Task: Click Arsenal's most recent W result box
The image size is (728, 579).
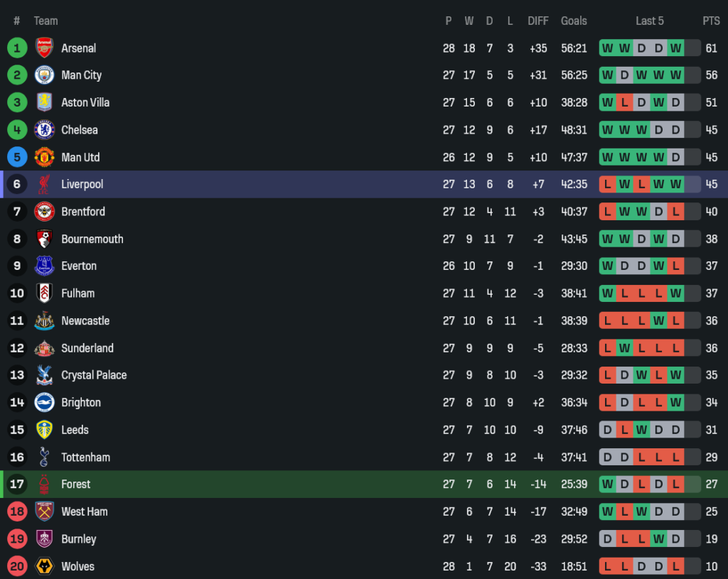Action: pyautogui.click(x=675, y=48)
